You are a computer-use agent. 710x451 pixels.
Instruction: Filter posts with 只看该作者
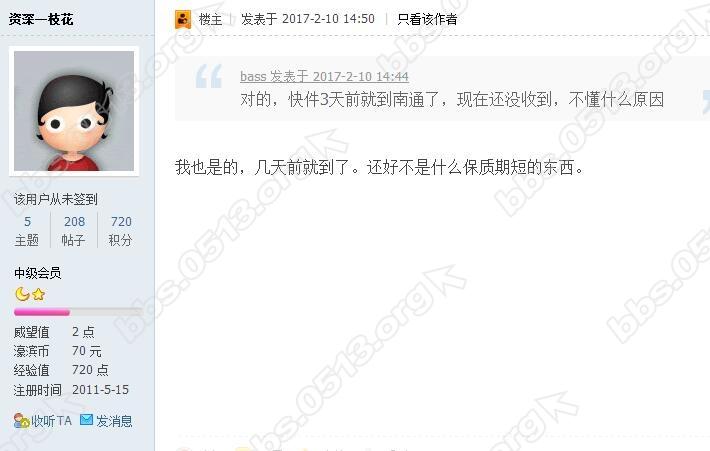[427, 19]
